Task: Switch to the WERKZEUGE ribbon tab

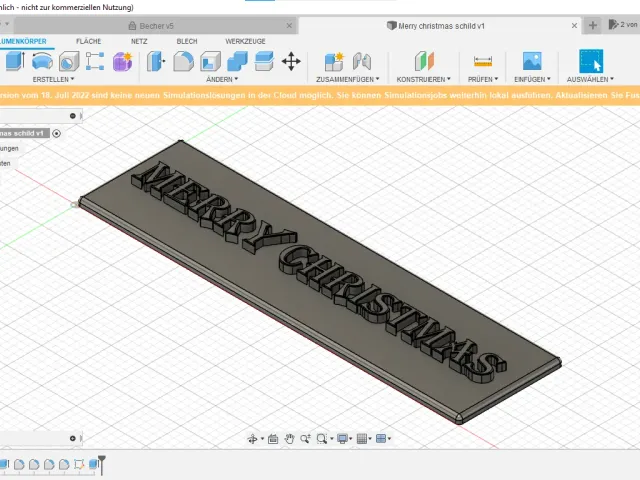Action: click(245, 41)
